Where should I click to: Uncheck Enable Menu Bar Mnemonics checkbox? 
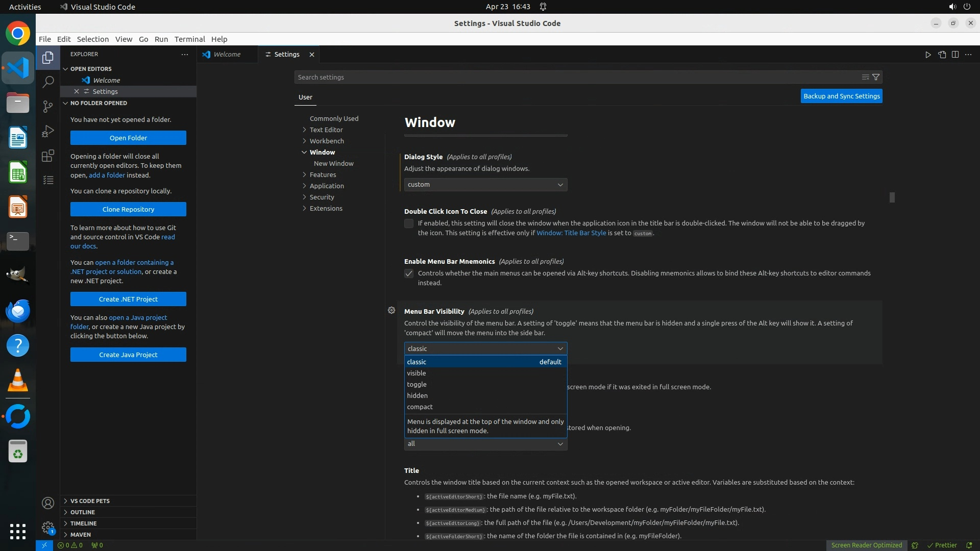(x=409, y=273)
